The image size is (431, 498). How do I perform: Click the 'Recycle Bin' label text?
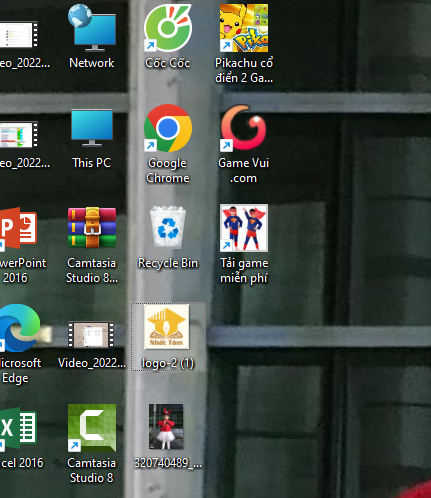click(x=168, y=263)
